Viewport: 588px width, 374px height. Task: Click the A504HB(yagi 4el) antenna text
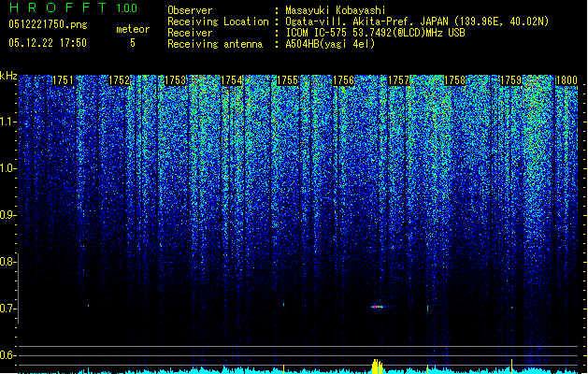[x=330, y=44]
